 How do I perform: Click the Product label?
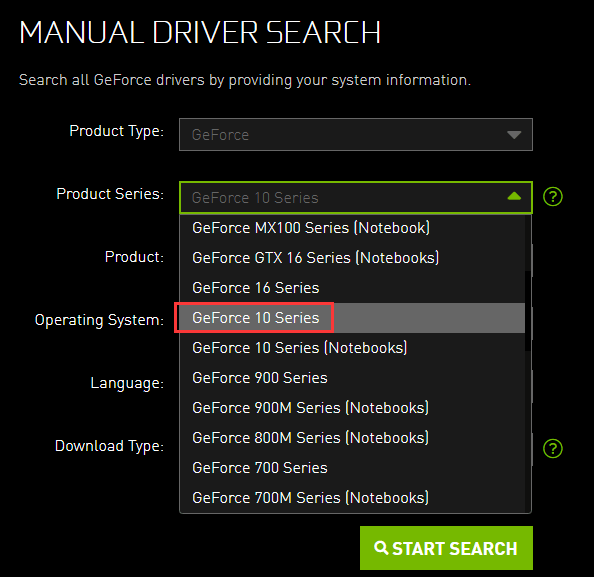tap(134, 257)
